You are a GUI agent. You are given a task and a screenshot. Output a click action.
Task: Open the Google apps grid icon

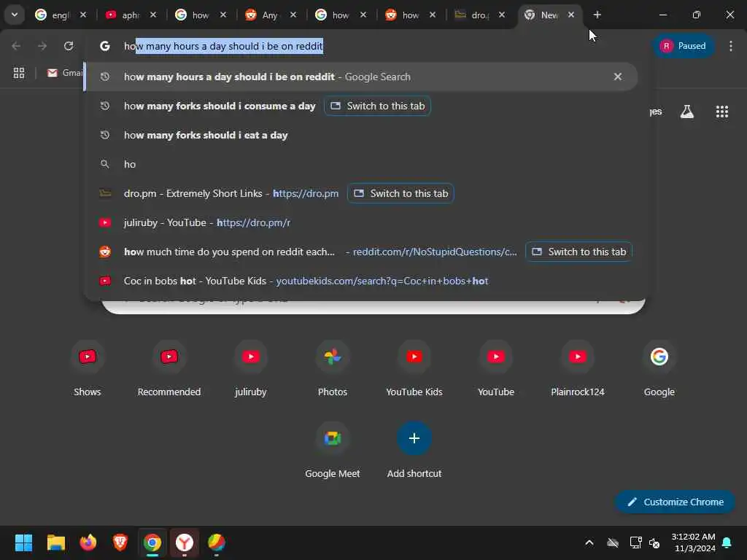tap(722, 112)
